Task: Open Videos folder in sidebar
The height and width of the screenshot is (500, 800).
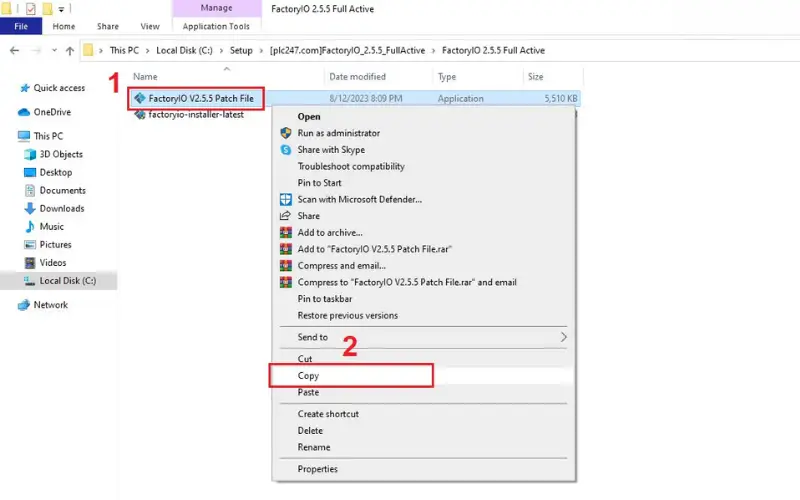Action: coord(53,263)
